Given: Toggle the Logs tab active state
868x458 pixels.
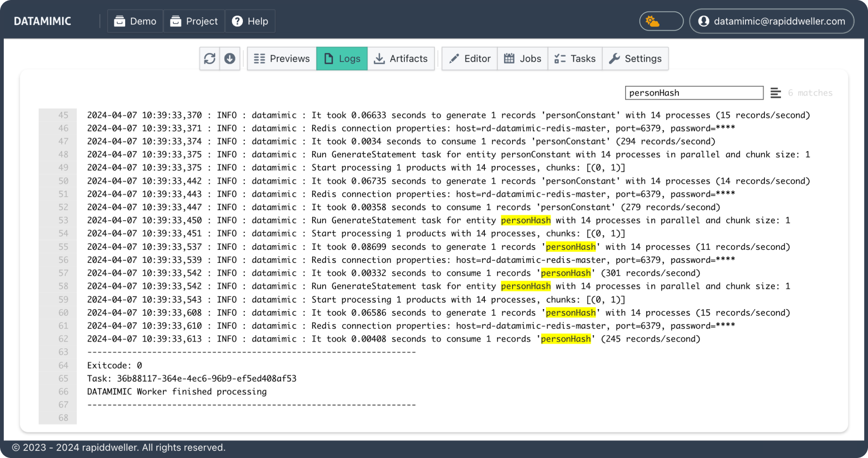Looking at the screenshot, I should tap(341, 58).
